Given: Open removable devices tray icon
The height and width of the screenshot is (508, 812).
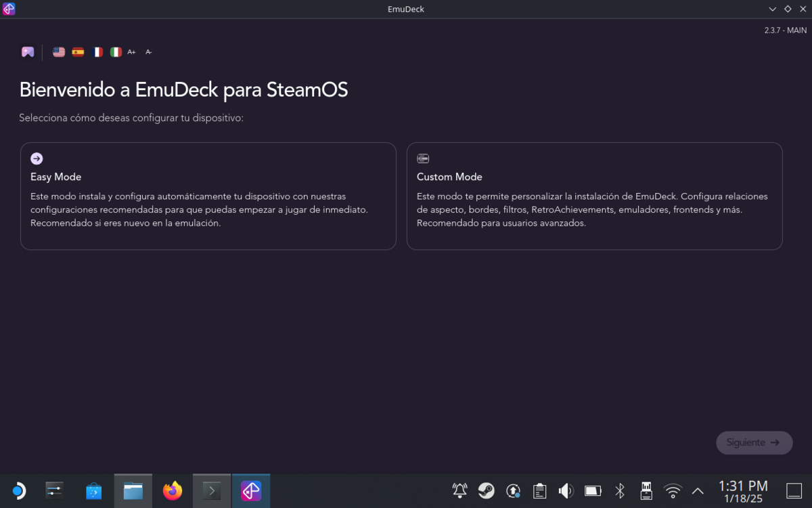Looking at the screenshot, I should pyautogui.click(x=646, y=491).
